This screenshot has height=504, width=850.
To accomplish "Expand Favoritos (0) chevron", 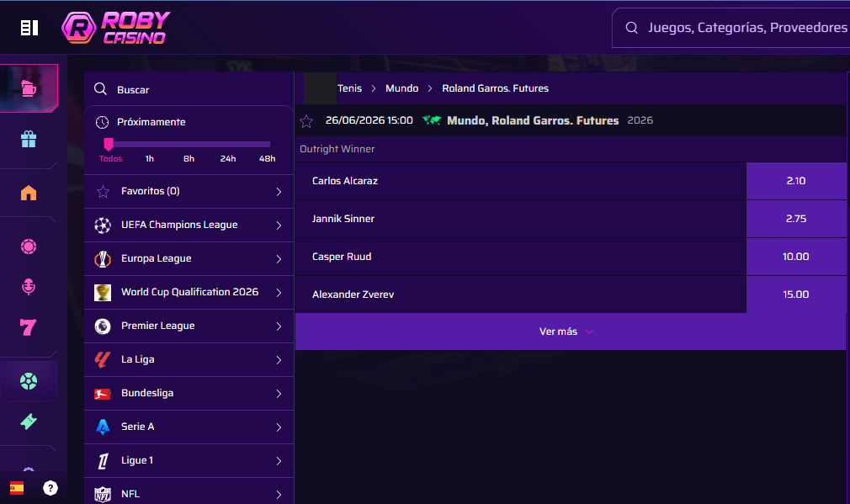I will [x=279, y=192].
